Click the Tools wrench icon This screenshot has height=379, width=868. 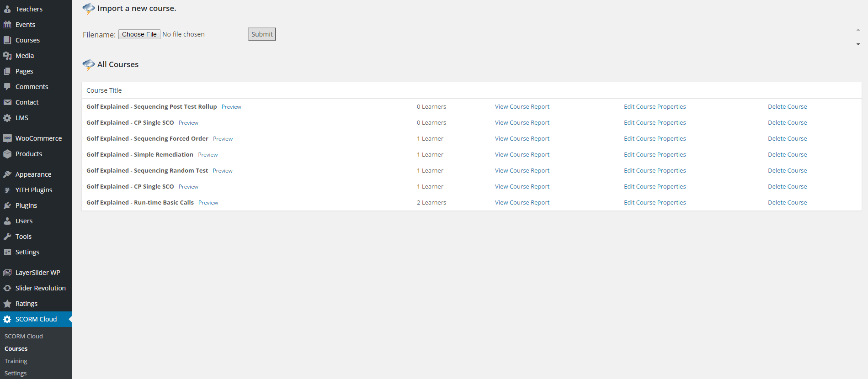pyautogui.click(x=7, y=237)
